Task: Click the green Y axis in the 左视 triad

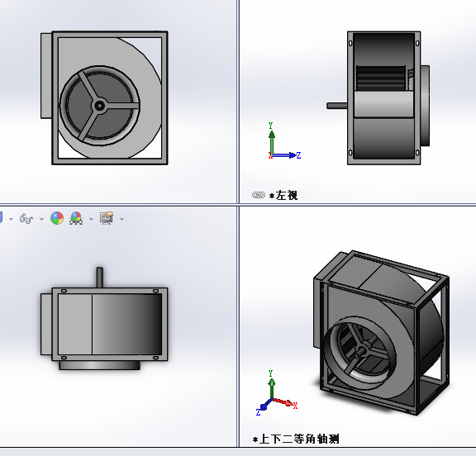Action: (271, 140)
